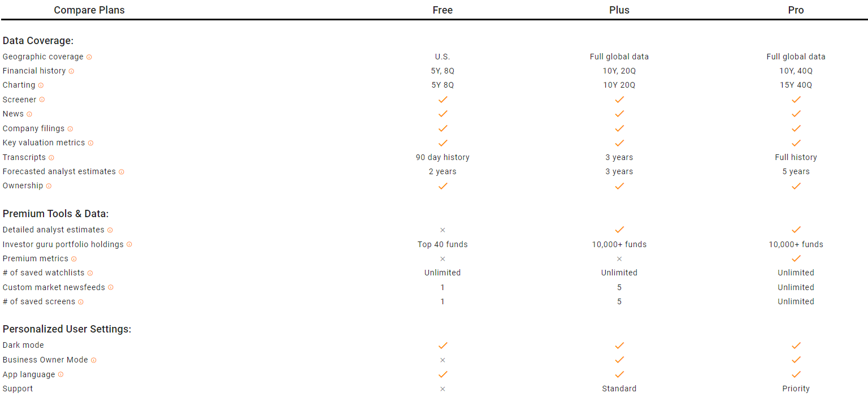Click info icon beside Financial history
This screenshot has width=868, height=397.
pyautogui.click(x=71, y=71)
